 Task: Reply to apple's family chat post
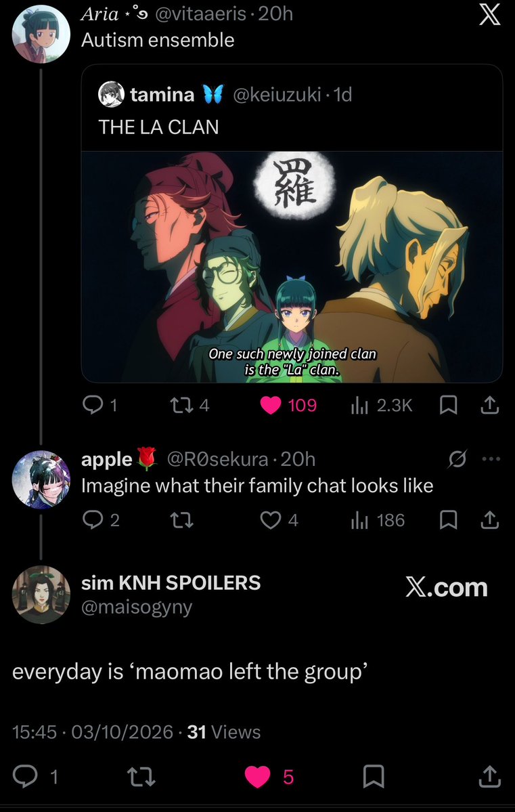coord(101,520)
